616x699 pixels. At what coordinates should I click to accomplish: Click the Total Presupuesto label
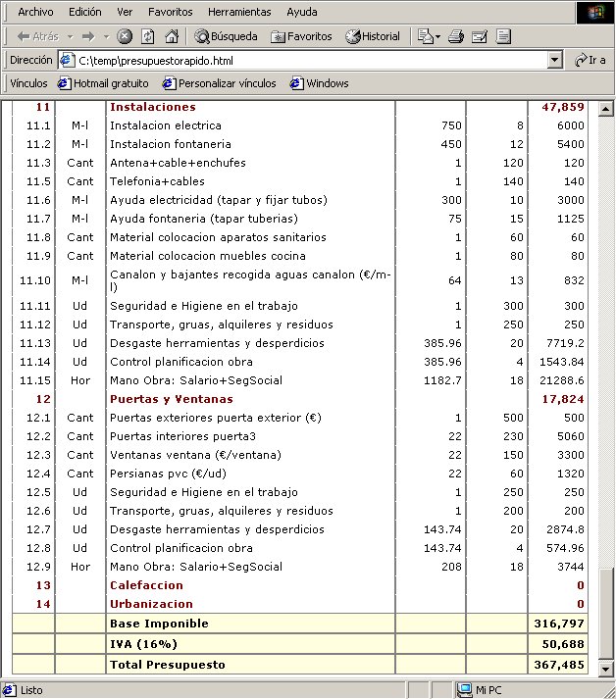click(x=168, y=665)
